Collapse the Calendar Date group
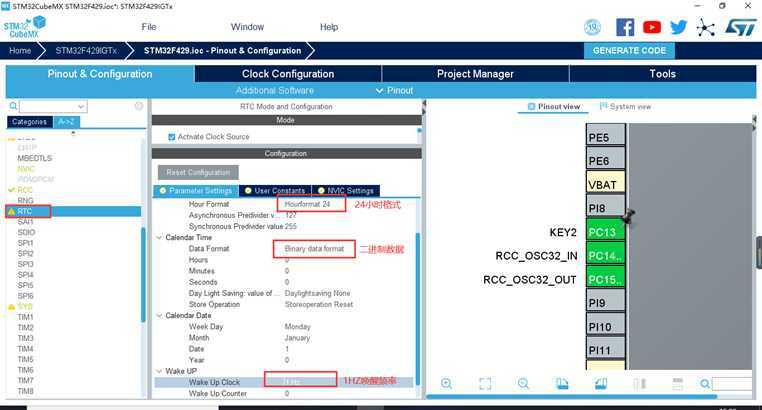The height and width of the screenshot is (410, 762). point(159,316)
